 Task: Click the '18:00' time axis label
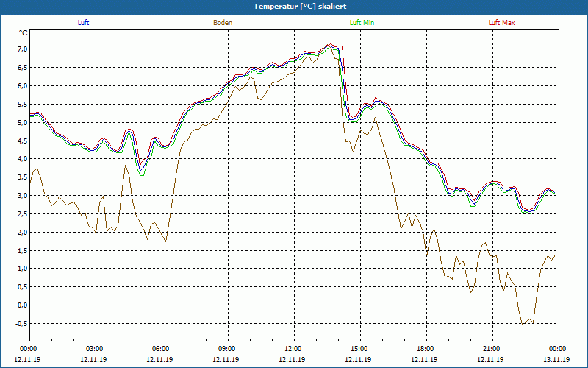[x=425, y=348]
